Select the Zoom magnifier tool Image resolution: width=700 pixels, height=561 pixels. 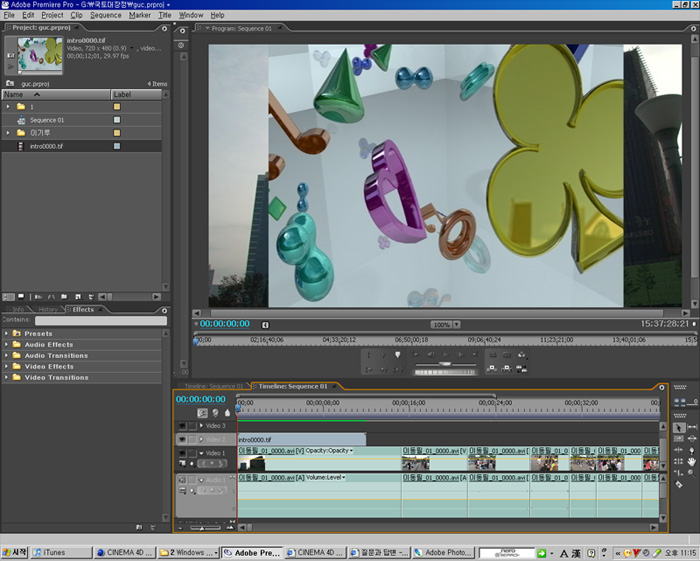click(x=692, y=473)
